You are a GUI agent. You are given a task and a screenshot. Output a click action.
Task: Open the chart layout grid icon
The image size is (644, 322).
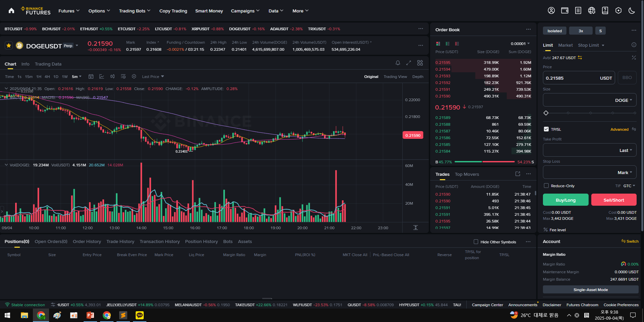pos(420,63)
